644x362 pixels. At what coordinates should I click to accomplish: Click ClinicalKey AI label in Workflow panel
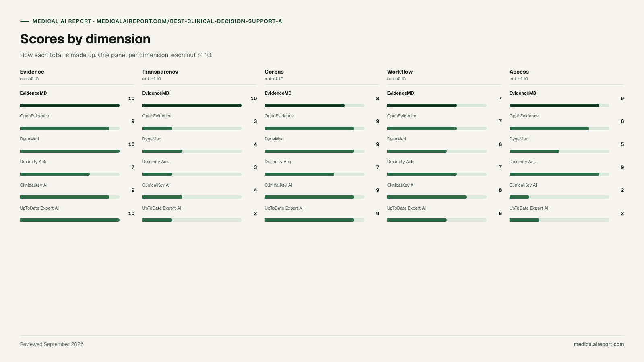click(x=401, y=185)
